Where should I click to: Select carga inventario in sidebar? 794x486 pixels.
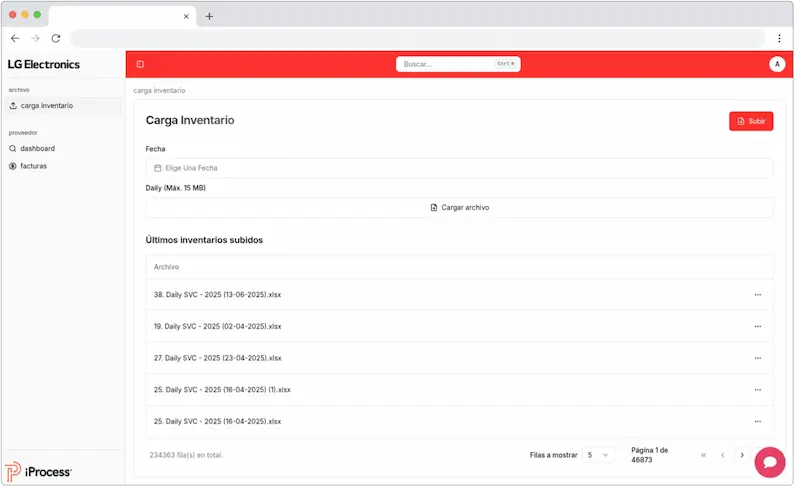(x=46, y=105)
